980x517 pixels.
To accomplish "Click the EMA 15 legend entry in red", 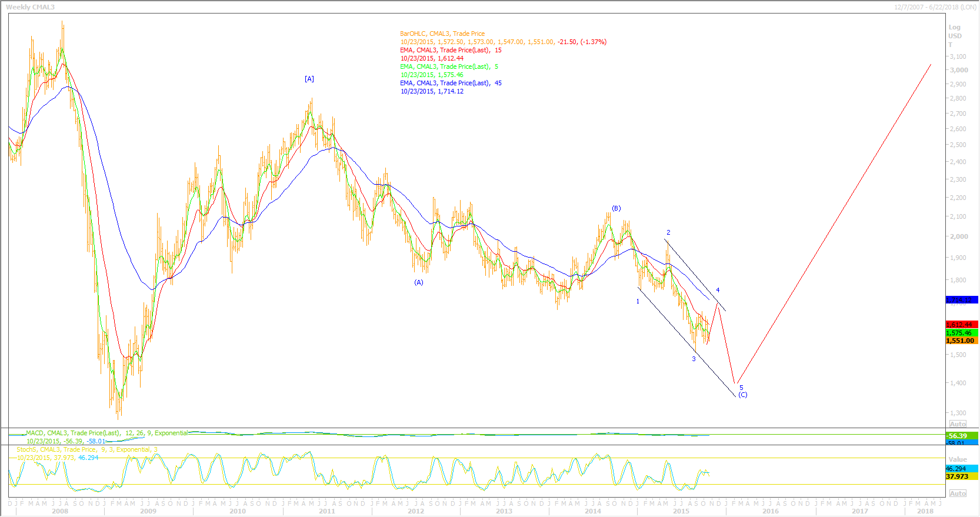I will (451, 50).
